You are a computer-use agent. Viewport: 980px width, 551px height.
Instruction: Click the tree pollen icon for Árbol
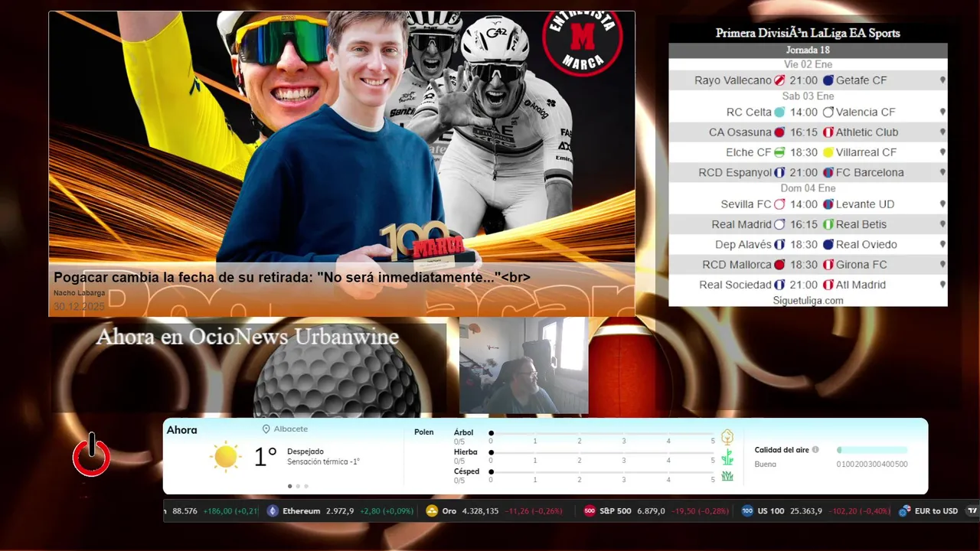(727, 437)
